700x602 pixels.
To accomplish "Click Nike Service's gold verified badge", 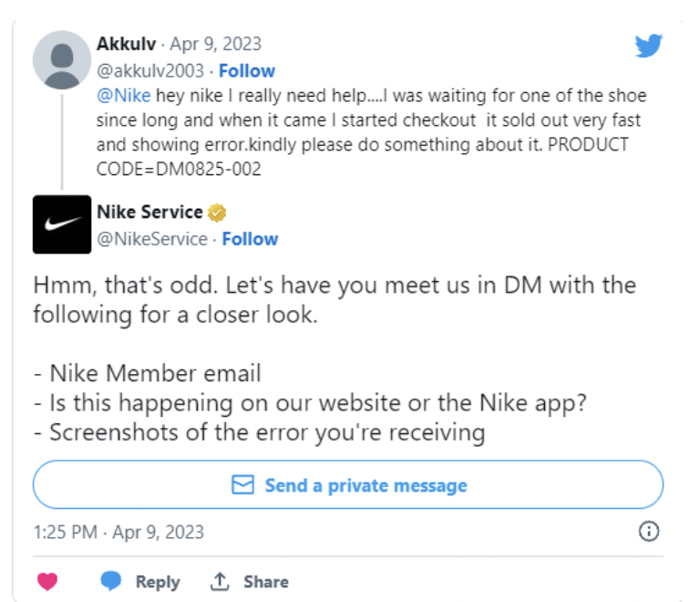I will point(217,213).
